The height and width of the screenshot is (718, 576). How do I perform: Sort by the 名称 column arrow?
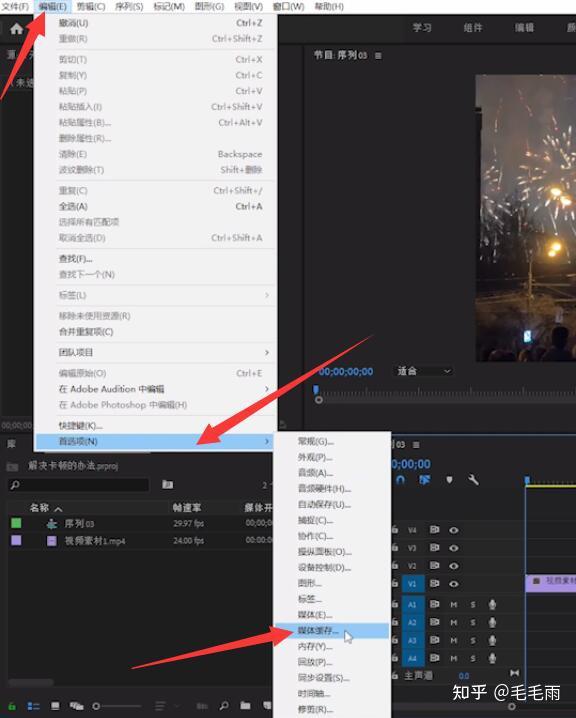[58, 508]
